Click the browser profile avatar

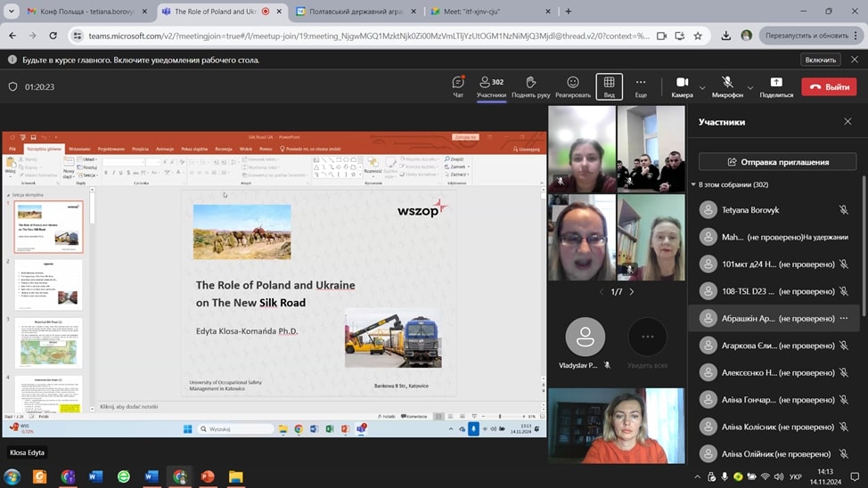click(x=746, y=36)
